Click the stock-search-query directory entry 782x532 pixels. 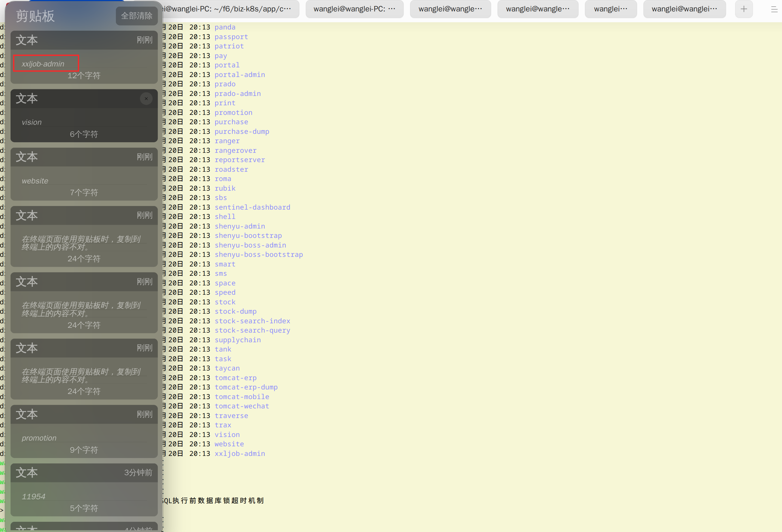click(x=252, y=330)
